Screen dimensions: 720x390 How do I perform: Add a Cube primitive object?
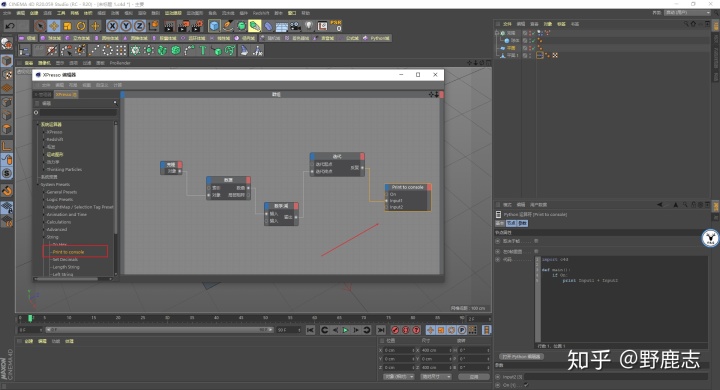coord(214,26)
